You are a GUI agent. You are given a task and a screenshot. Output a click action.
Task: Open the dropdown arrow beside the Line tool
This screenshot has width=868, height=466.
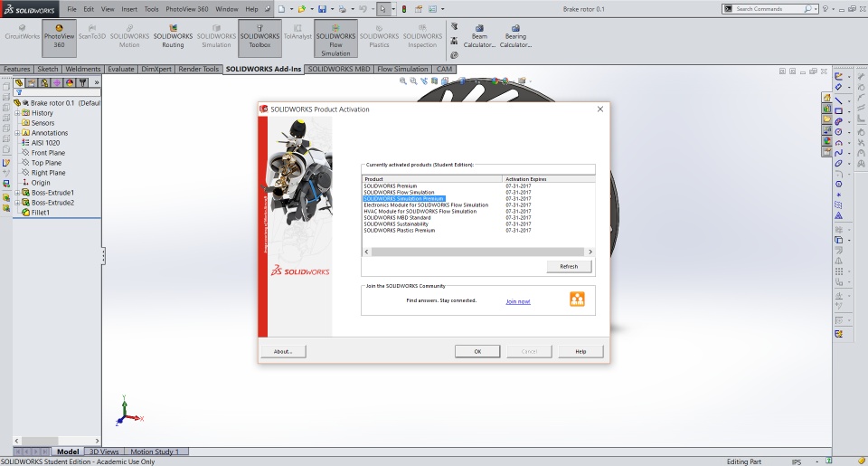[849, 100]
